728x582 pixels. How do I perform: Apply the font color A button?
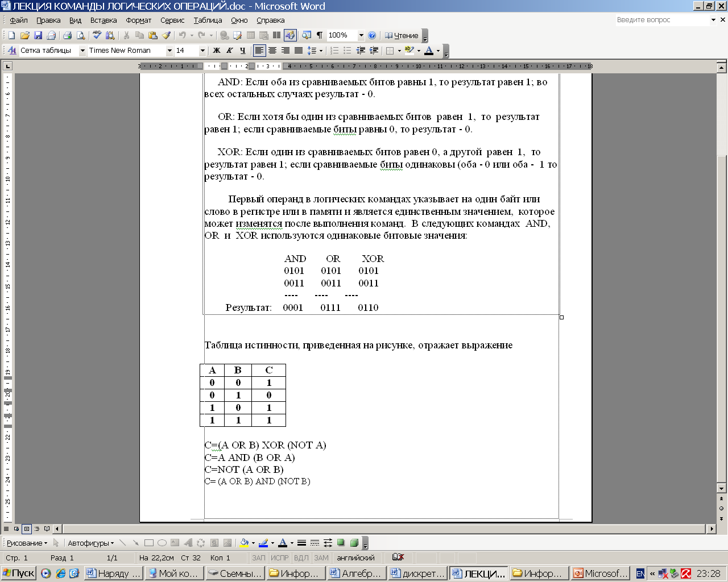pos(429,51)
